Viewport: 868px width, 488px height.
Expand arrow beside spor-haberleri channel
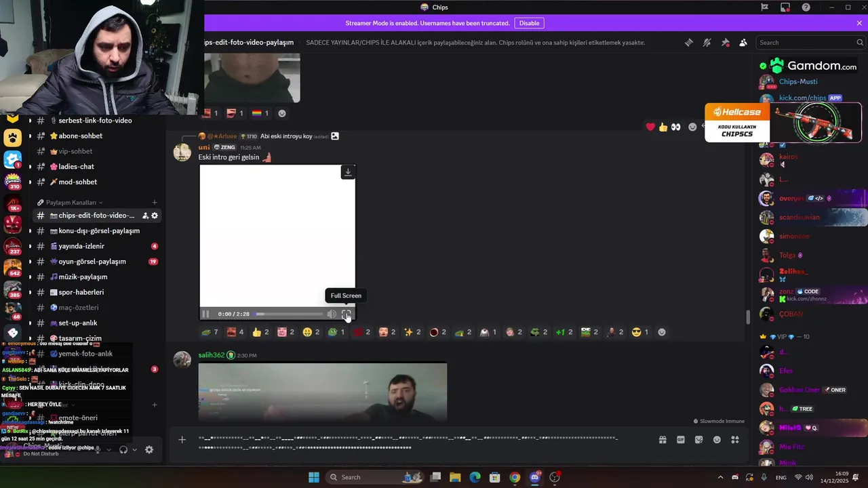[29, 292]
